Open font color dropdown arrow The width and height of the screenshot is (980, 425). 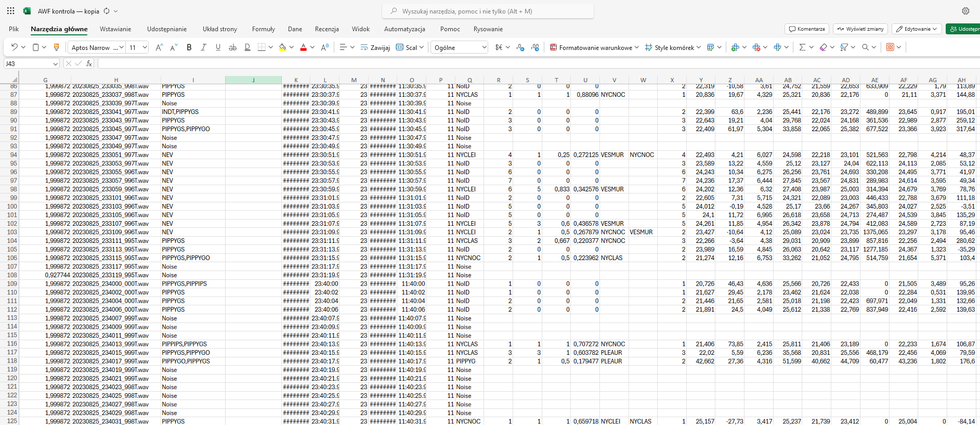pos(312,47)
